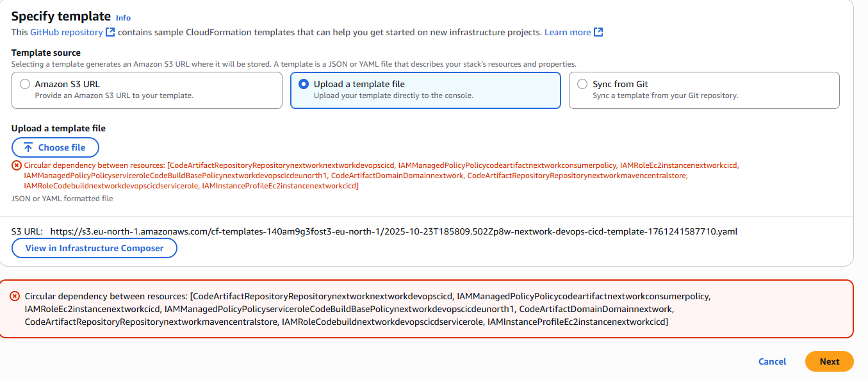Click the red error icon below Choose file
The image size is (868, 380).
17,165
